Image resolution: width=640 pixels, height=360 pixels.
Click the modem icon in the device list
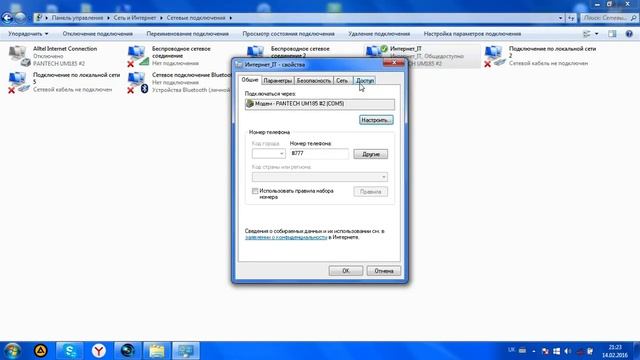click(250, 104)
